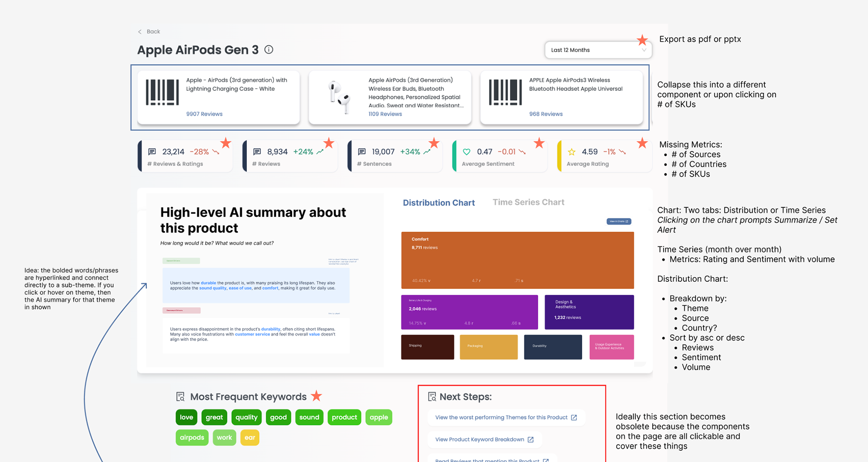Click the green Upward Drivers label
Screen dimensions: 868x462
pyautogui.click(x=181, y=261)
